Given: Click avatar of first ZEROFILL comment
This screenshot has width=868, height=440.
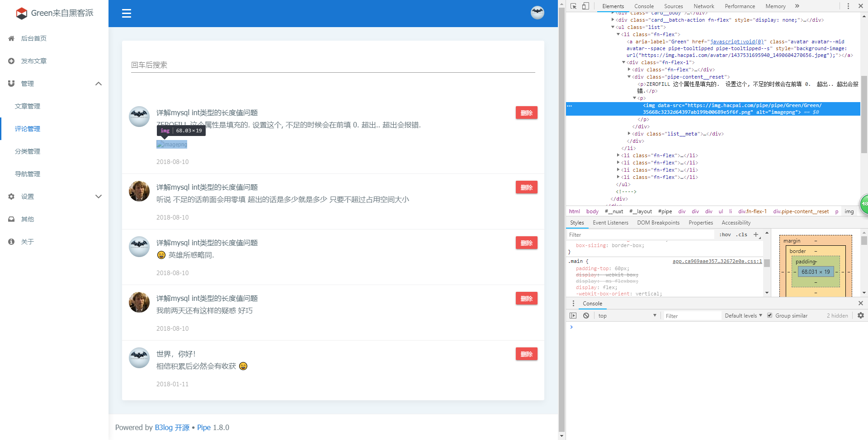Looking at the screenshot, I should [x=139, y=117].
